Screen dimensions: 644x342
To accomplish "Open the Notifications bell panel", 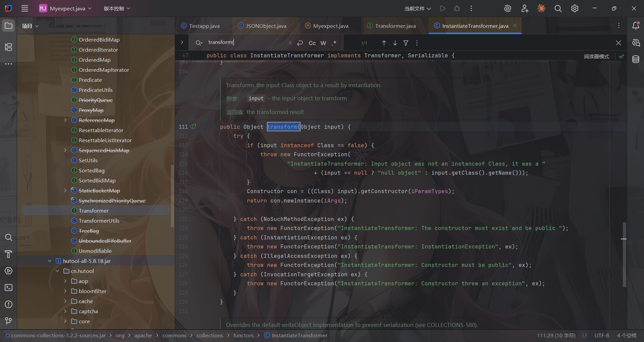I will (636, 26).
